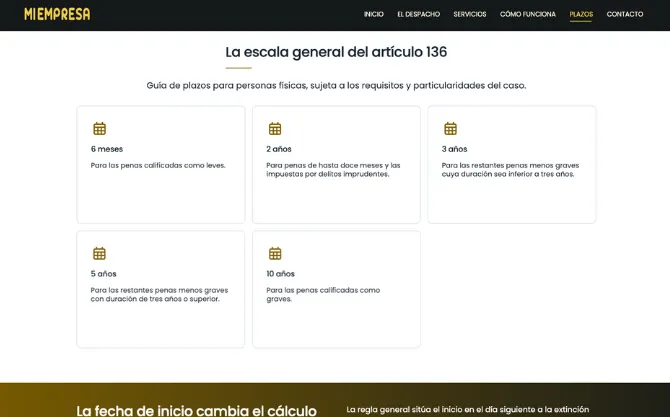Open the SERVICIOS menu item
This screenshot has height=417, width=670.
coord(470,14)
